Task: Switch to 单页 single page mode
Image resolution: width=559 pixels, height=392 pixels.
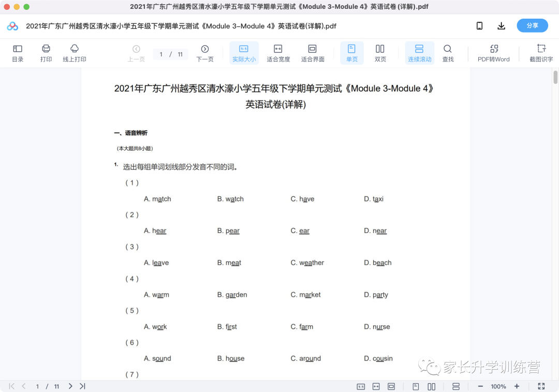Action: [352, 53]
